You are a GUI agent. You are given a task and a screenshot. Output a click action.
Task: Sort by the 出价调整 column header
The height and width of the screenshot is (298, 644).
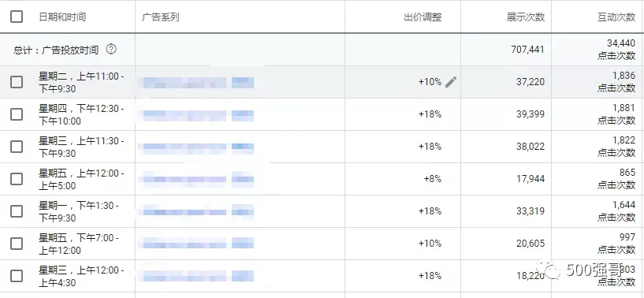click(x=423, y=17)
